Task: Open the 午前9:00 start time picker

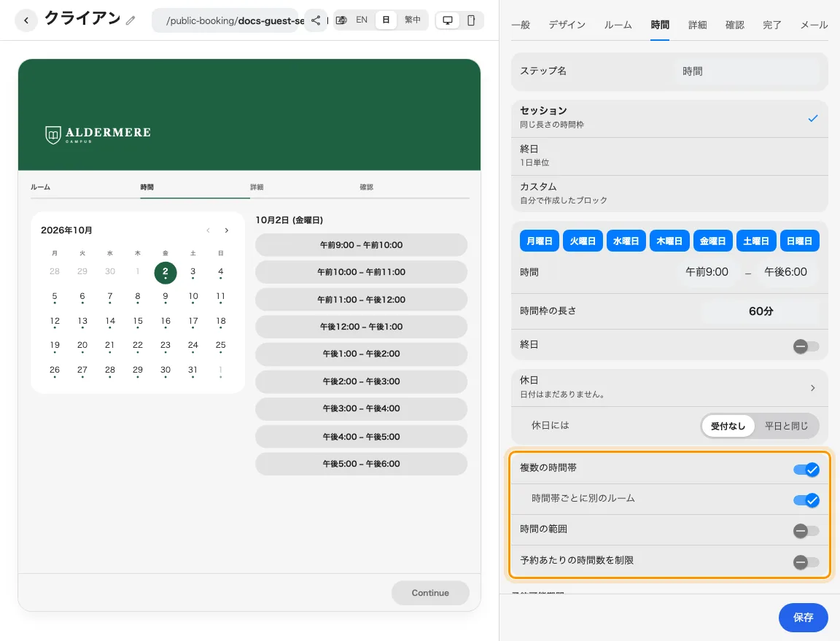Action: 707,272
